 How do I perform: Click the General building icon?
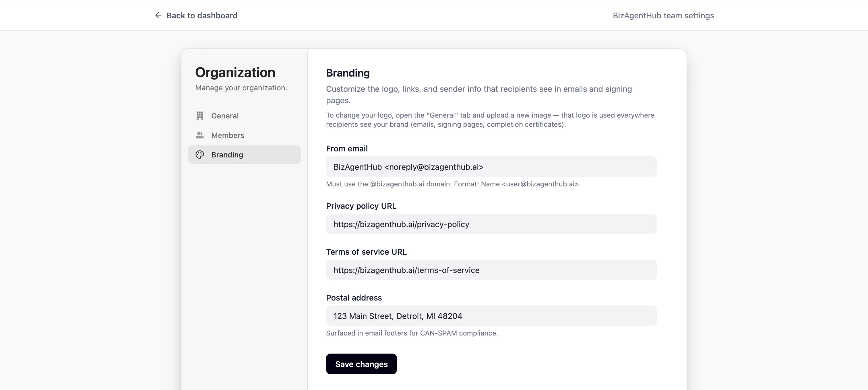pyautogui.click(x=200, y=116)
